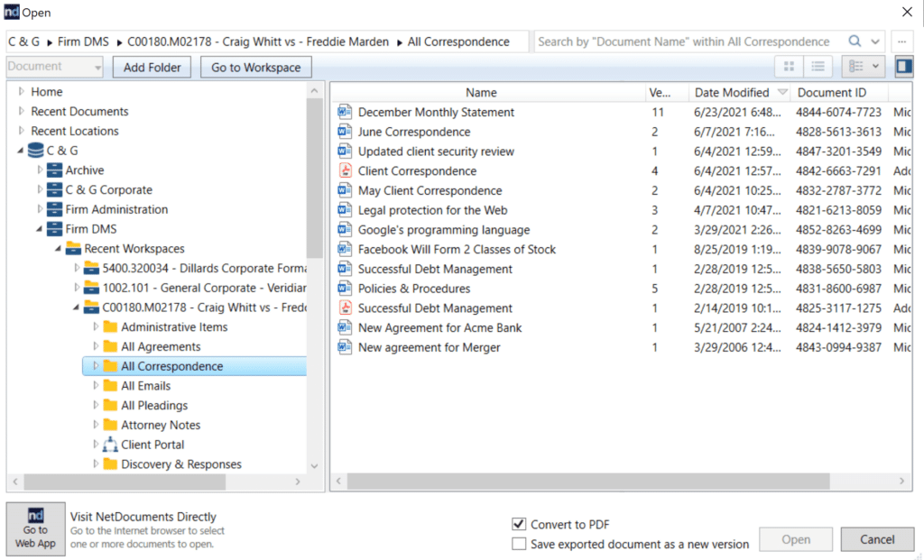924x560 pixels.
Task: Open the ellipsis (more options) icon
Action: click(901, 41)
